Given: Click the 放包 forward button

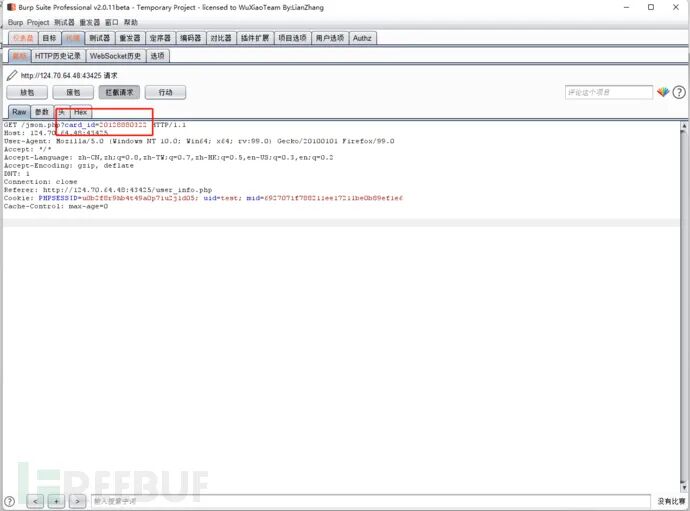Looking at the screenshot, I should coord(27,92).
